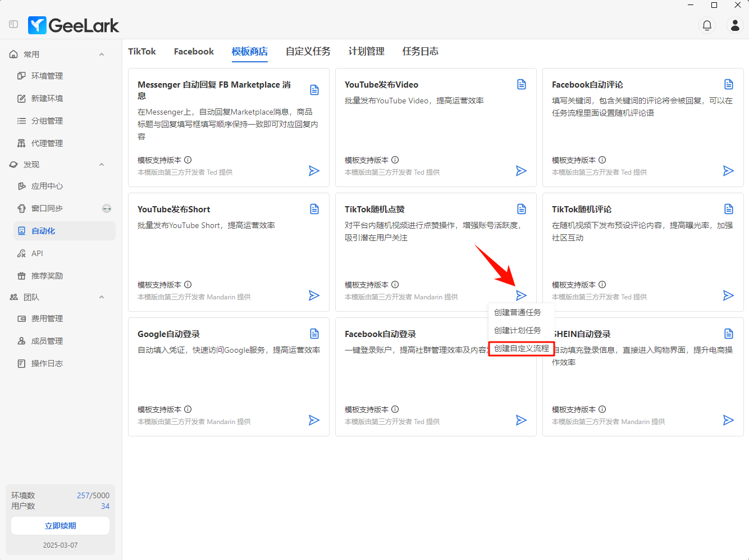Open the document icon on the Facebook自动评论 card
The image size is (749, 560).
pyautogui.click(x=729, y=84)
